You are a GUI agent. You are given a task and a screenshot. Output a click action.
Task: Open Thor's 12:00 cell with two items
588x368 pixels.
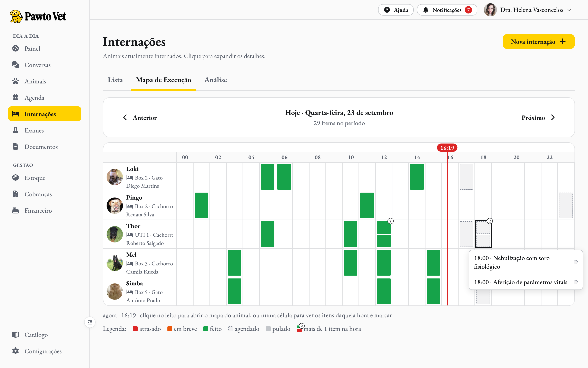pos(384,234)
